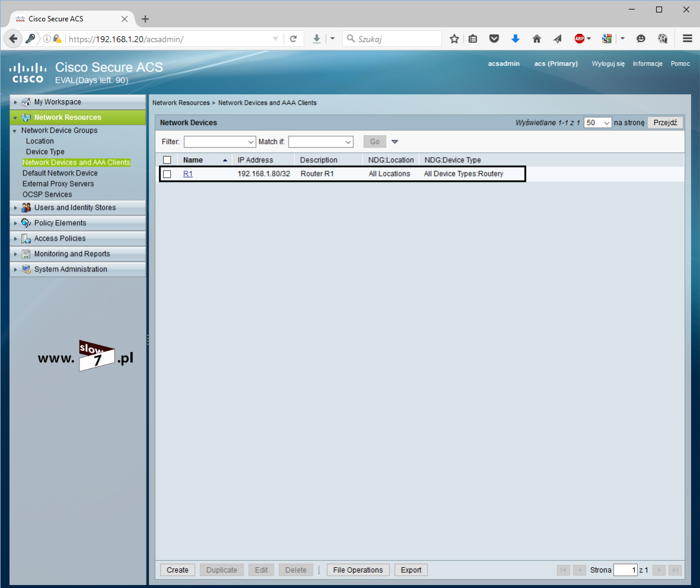Click the Strona page number field
This screenshot has width=700, height=588.
625,570
